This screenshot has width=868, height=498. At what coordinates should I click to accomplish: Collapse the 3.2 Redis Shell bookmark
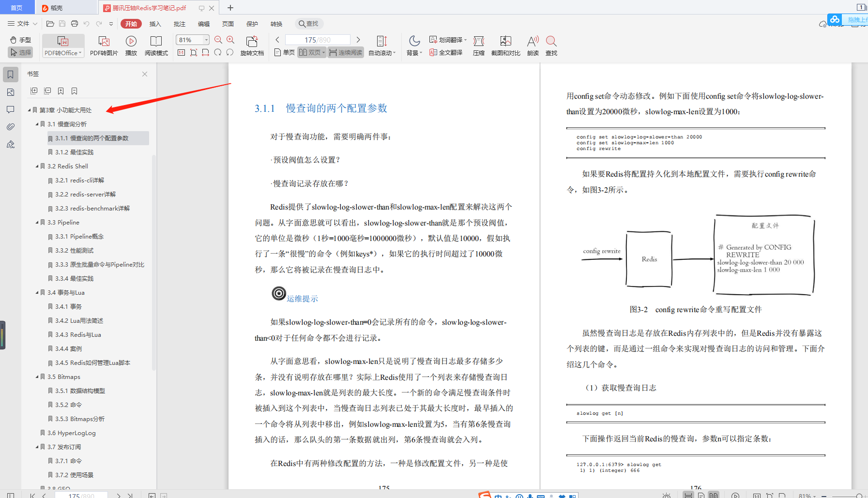tap(37, 166)
